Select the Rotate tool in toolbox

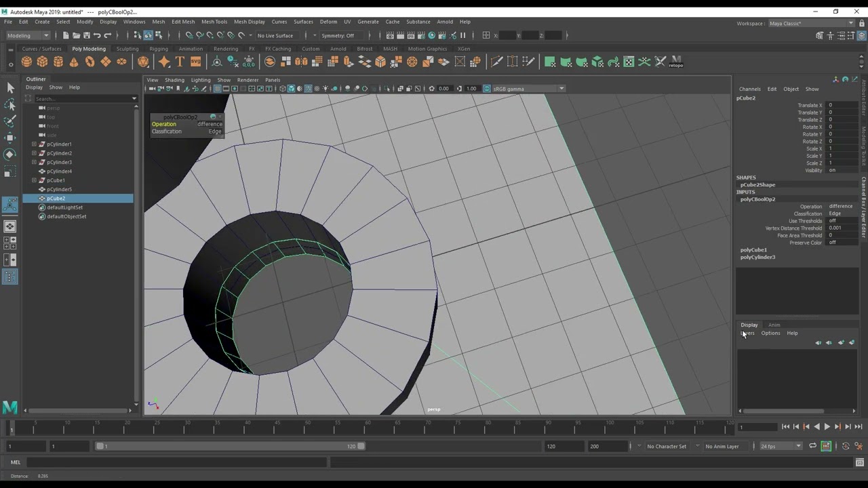pos(10,155)
